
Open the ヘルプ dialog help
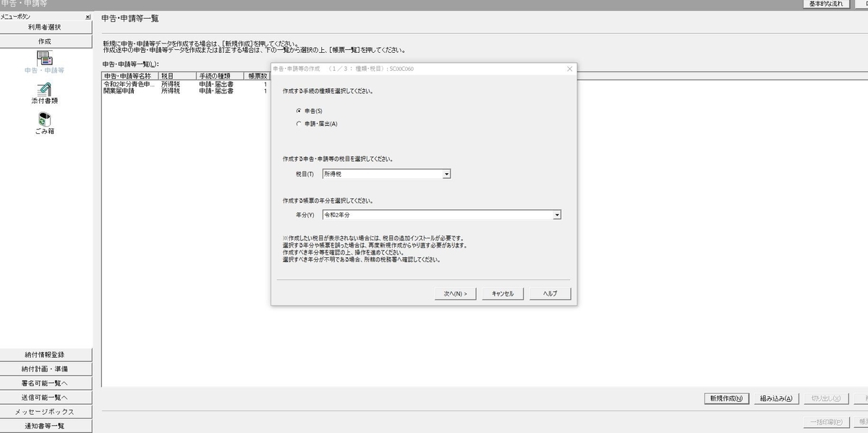click(550, 293)
